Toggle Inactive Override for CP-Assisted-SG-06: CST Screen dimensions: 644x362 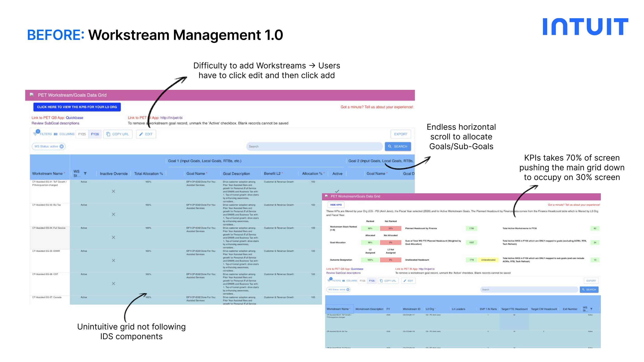(x=114, y=284)
